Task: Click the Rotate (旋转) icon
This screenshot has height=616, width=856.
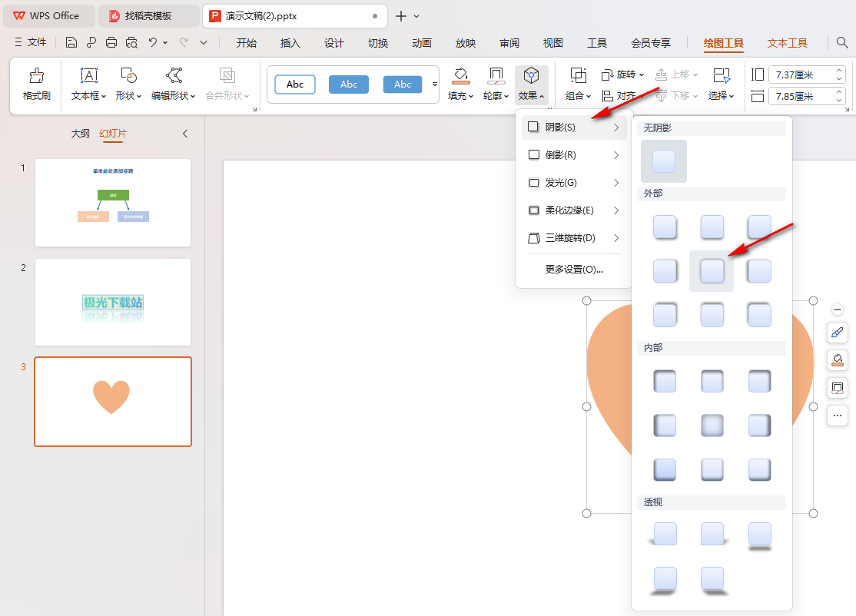Action: [607, 75]
